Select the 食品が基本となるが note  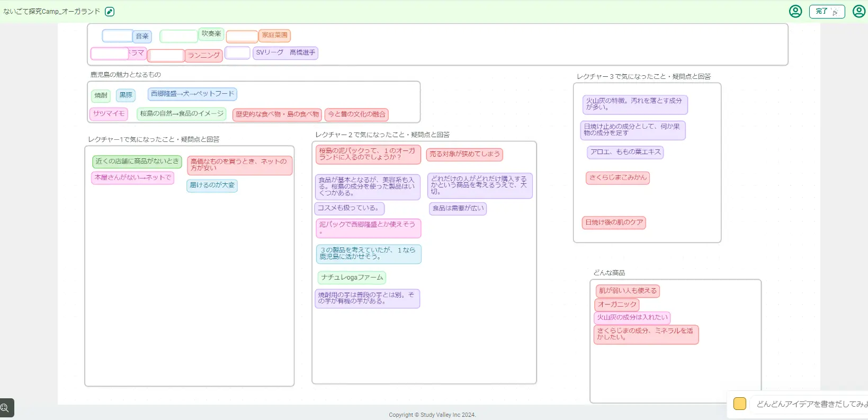coord(368,187)
